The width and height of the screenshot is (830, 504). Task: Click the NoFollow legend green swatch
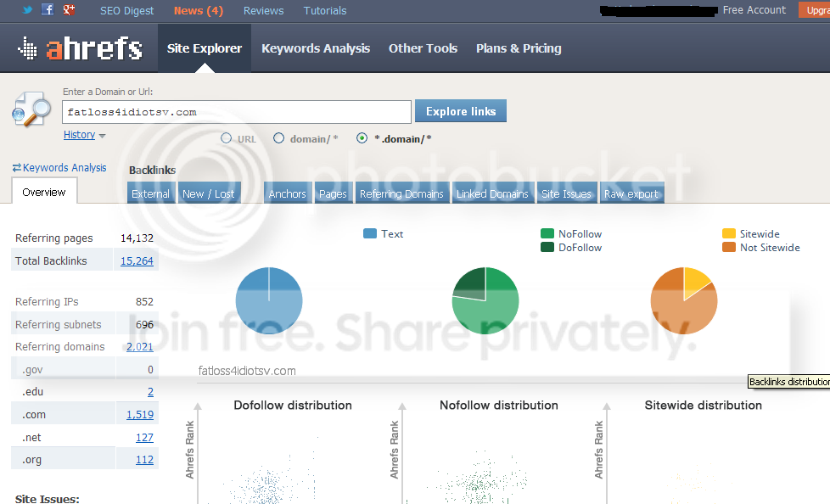tap(547, 233)
